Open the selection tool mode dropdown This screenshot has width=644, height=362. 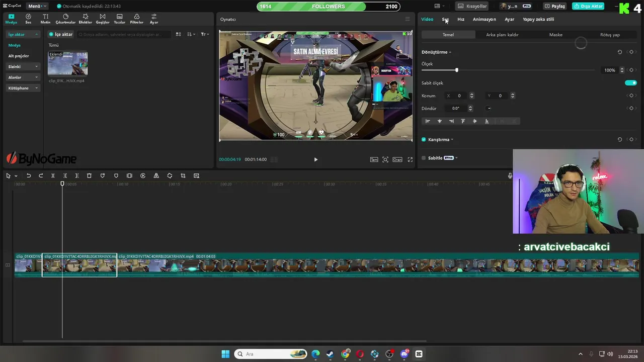pos(16,176)
